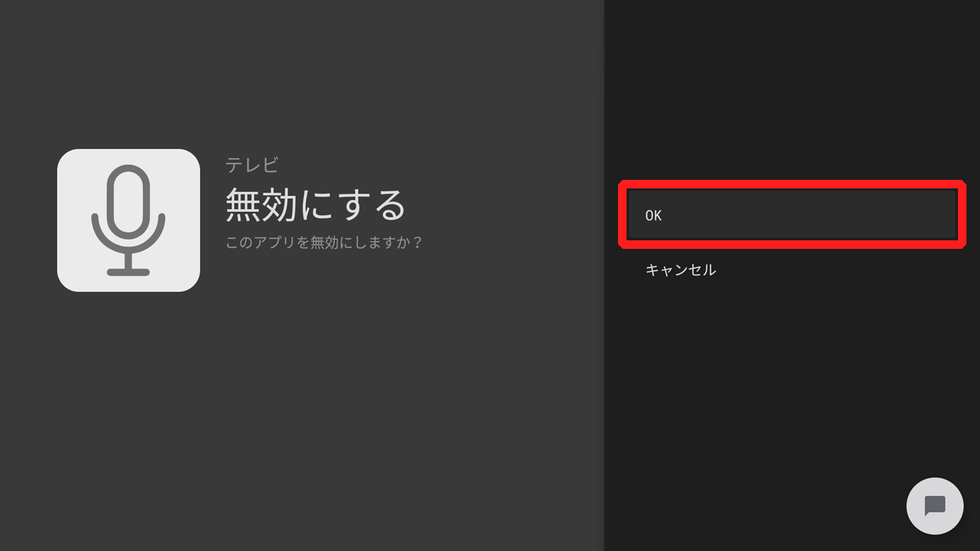This screenshot has height=551, width=980.
Task: Tap the microphone stand base in icon
Action: (128, 272)
